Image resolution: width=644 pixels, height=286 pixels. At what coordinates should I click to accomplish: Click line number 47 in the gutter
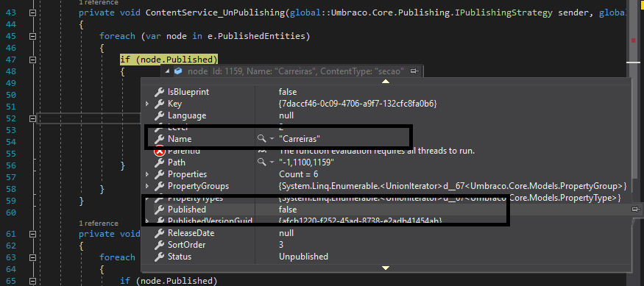point(11,60)
